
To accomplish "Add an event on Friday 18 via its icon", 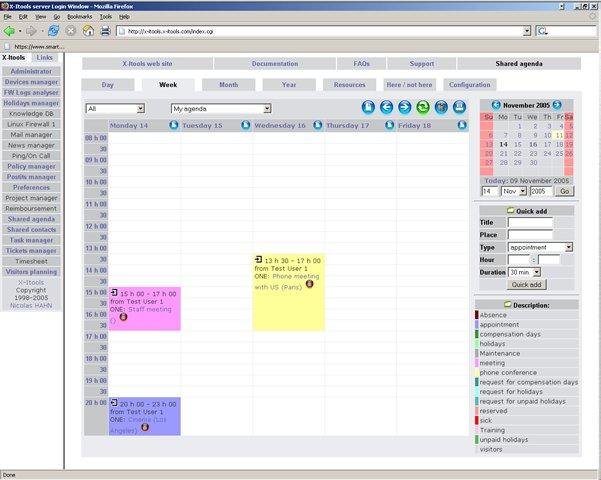I will pyautogui.click(x=462, y=125).
